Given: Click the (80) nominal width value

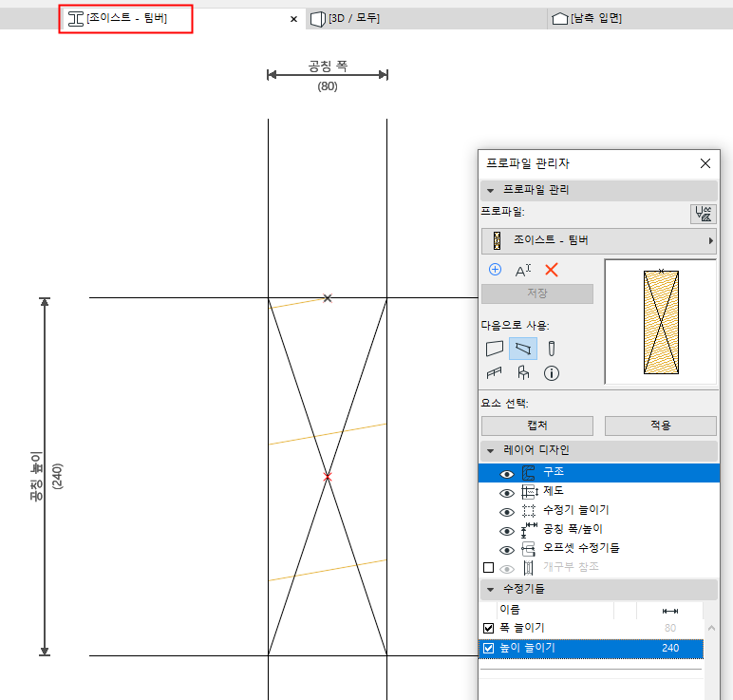Looking at the screenshot, I should 328,86.
